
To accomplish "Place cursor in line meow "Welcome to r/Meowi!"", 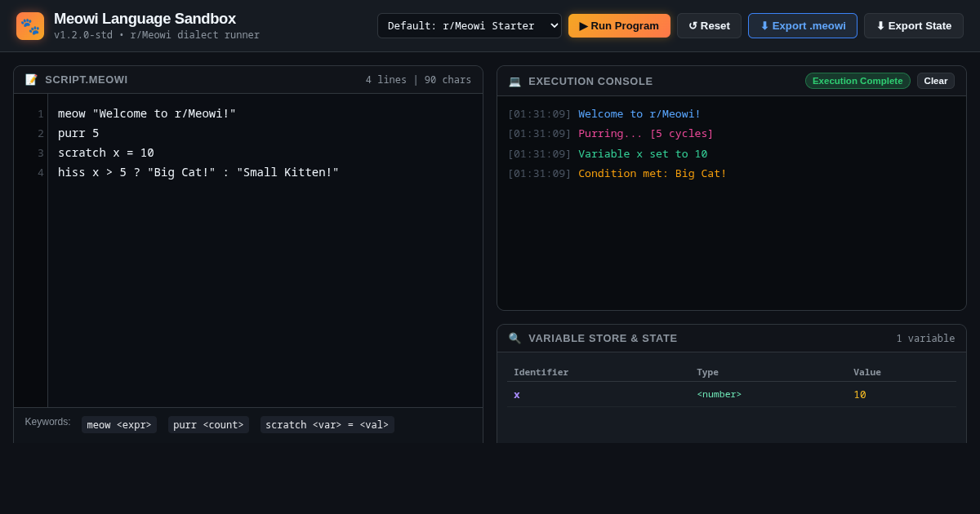I will coord(147,113).
